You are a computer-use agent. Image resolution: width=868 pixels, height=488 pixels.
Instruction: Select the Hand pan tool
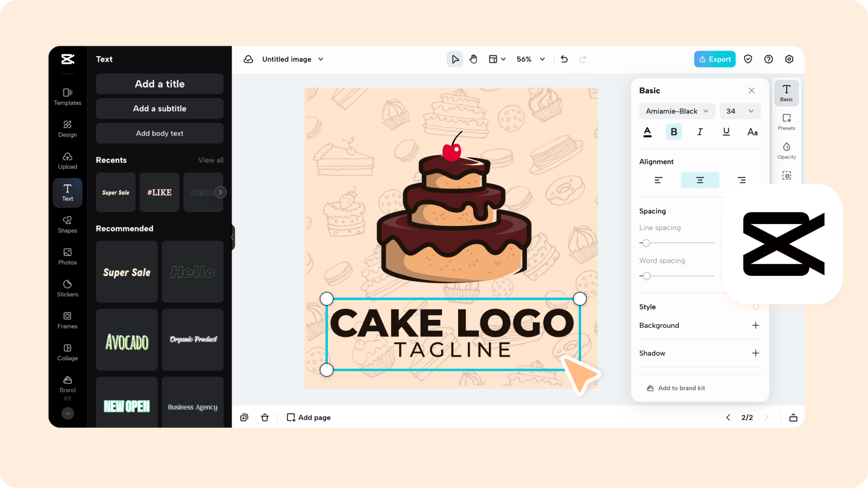(473, 58)
